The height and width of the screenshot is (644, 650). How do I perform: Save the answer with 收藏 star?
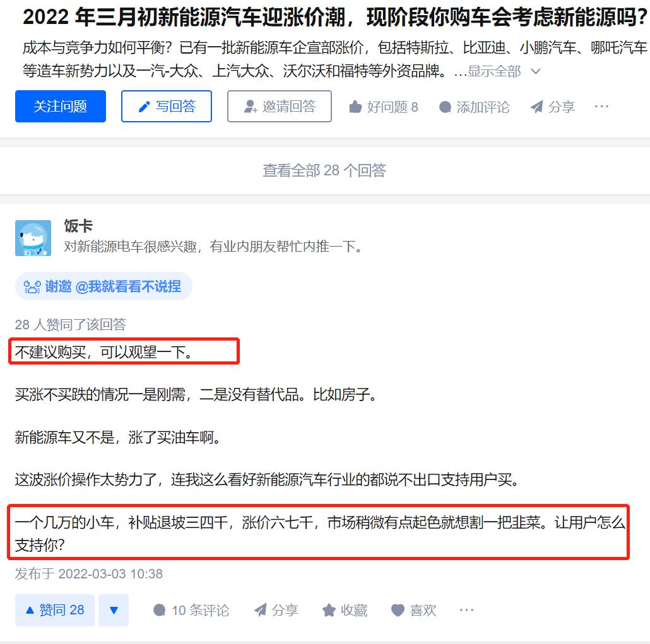point(345,610)
